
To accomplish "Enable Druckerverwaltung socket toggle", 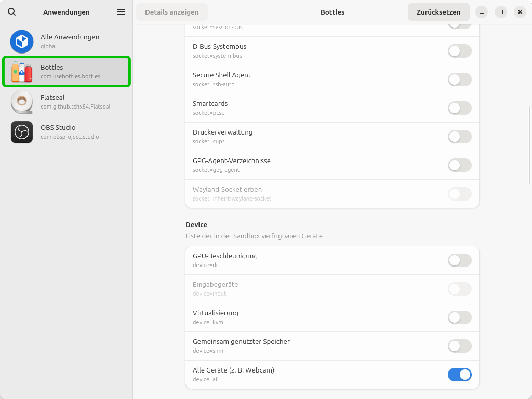I will click(x=459, y=137).
